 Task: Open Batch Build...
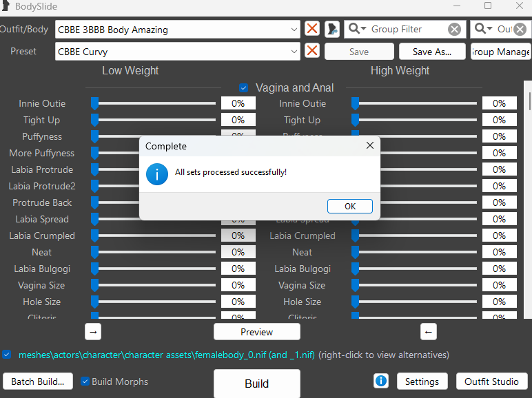pyautogui.click(x=38, y=381)
